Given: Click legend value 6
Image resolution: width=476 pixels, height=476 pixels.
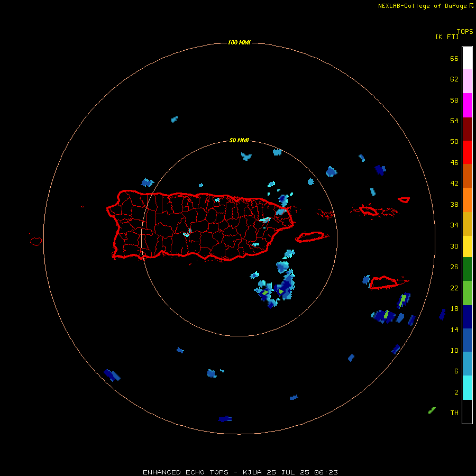Looking at the screenshot, I should tap(456, 371).
